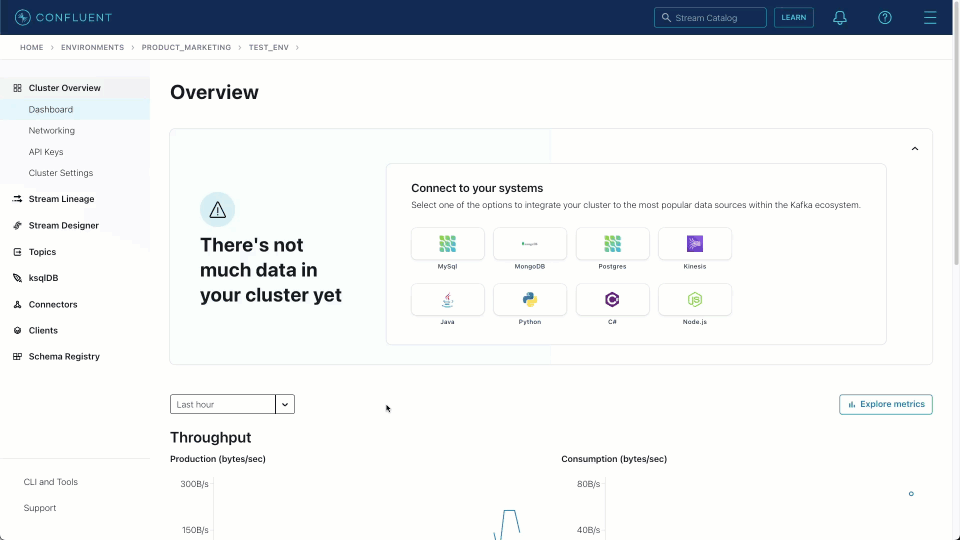The image size is (960, 540).
Task: Open the Kinesis integration tile
Action: pyautogui.click(x=694, y=244)
